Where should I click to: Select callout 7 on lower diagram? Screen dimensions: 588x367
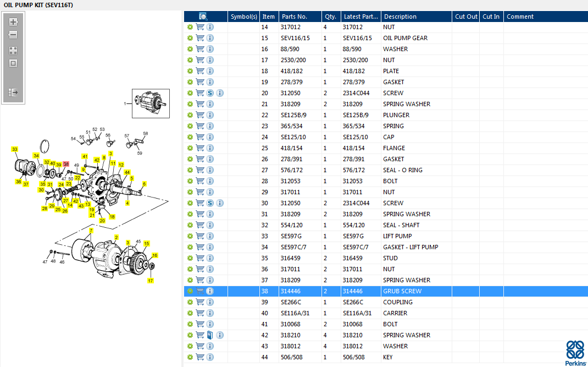pyautogui.click(x=91, y=231)
